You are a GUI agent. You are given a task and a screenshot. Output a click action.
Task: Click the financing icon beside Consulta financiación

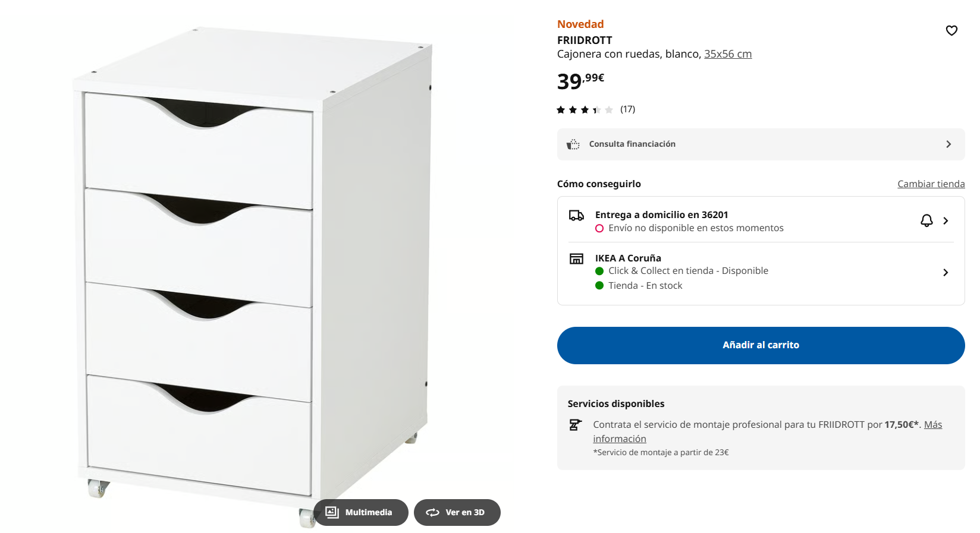tap(573, 144)
